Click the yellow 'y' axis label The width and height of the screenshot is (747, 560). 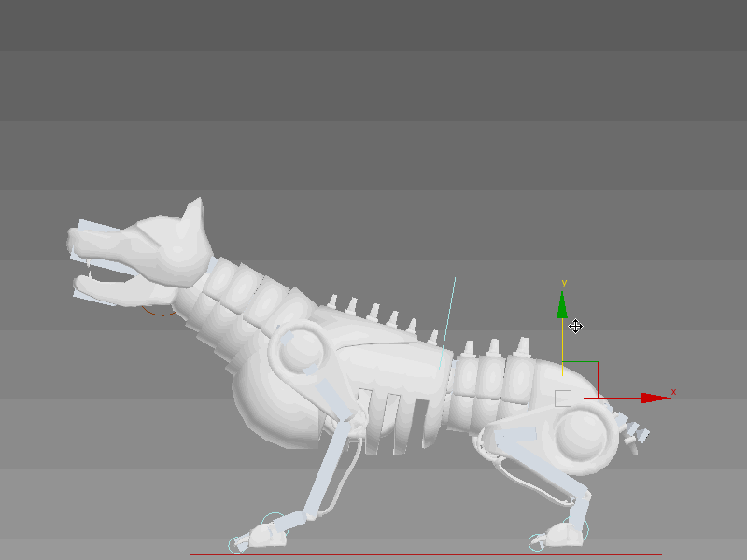(x=564, y=283)
